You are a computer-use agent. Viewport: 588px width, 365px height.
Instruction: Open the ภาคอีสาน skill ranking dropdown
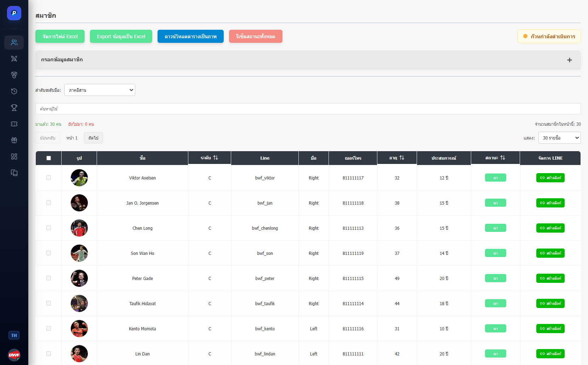point(100,90)
